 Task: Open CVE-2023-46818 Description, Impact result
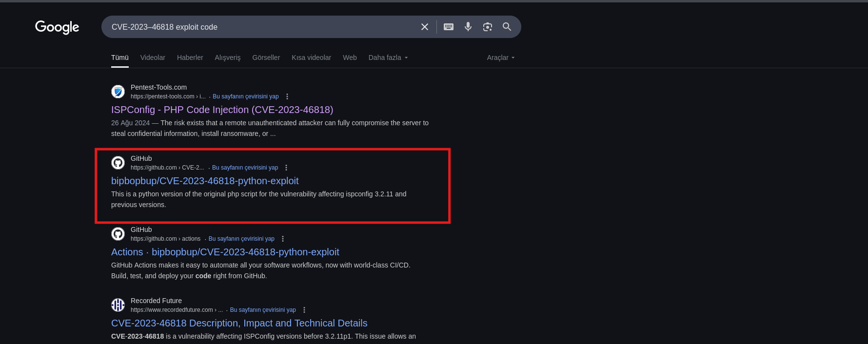[x=239, y=323]
